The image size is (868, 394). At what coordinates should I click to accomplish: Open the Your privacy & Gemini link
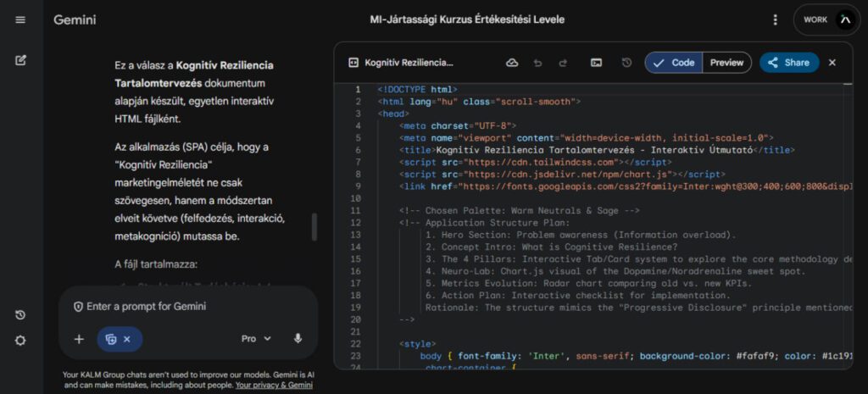tap(274, 386)
